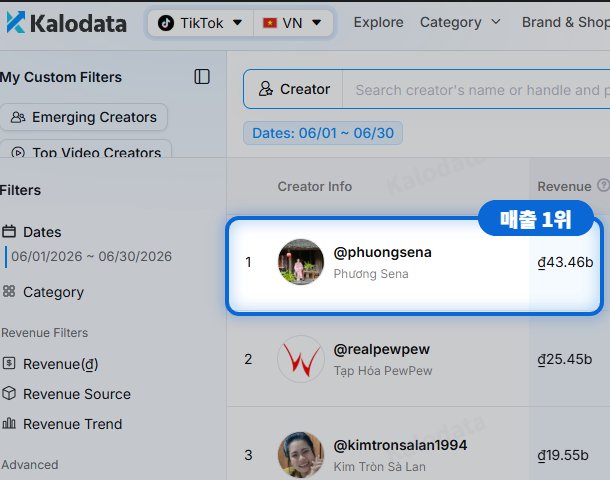Select the Emerging Creators custom filter
The width and height of the screenshot is (610, 480).
pyautogui.click(x=84, y=117)
